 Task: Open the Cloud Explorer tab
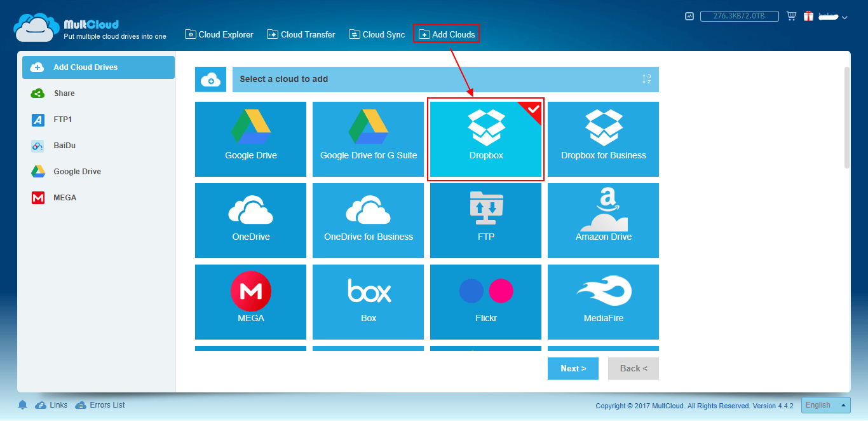click(219, 34)
